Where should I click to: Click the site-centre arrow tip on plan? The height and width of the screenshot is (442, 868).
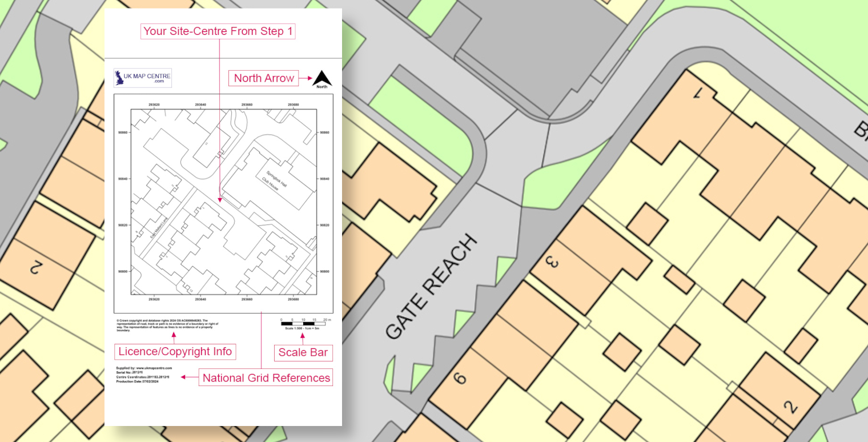(x=219, y=200)
